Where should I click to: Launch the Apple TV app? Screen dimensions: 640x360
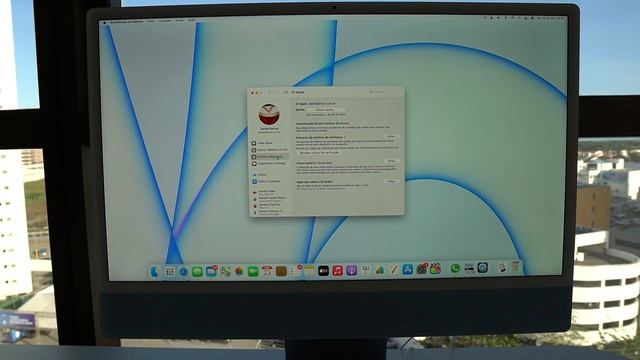coord(323,271)
